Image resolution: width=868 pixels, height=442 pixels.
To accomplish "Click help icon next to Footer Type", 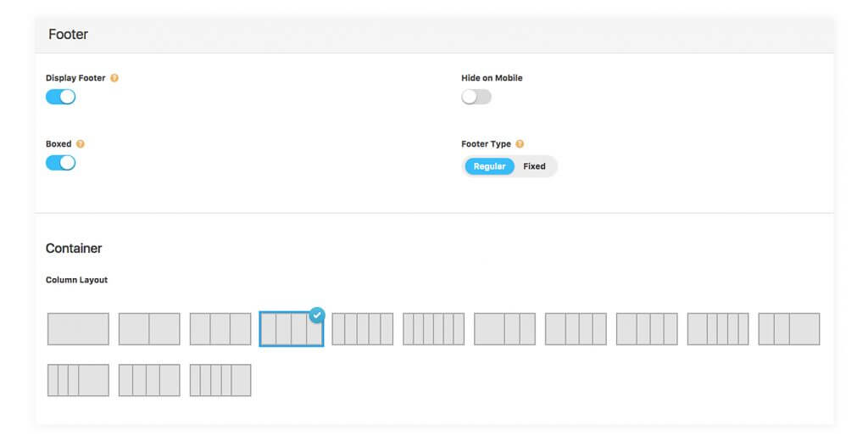I will click(520, 144).
